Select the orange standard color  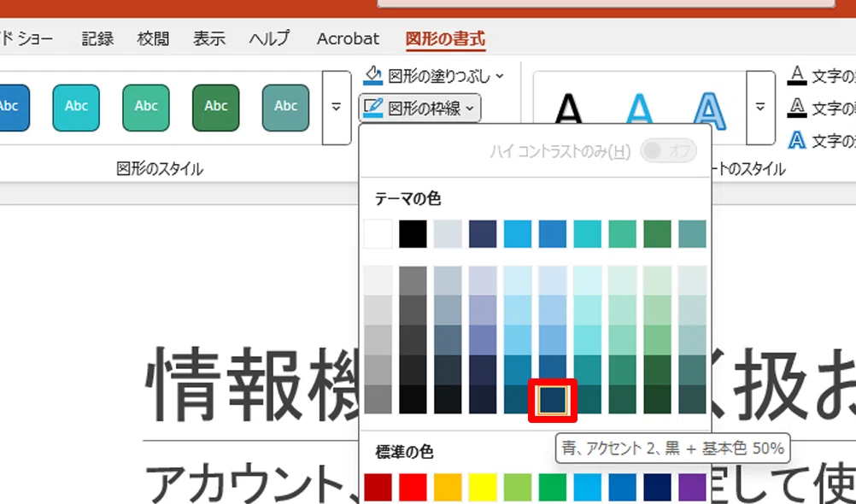(448, 487)
